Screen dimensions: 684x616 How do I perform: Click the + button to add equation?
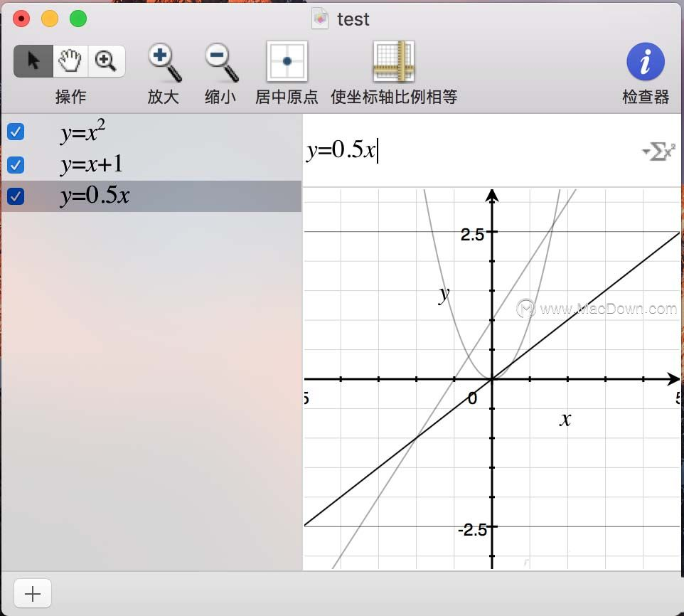[32, 593]
